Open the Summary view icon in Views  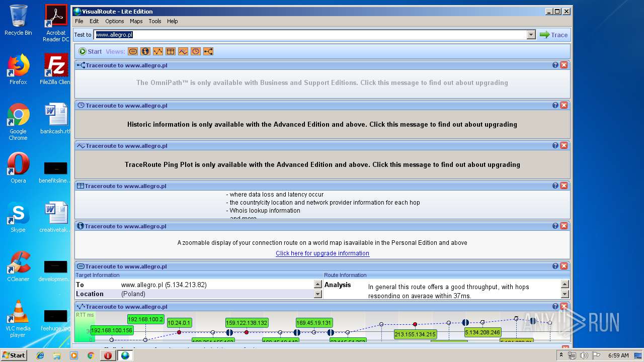[133, 51]
